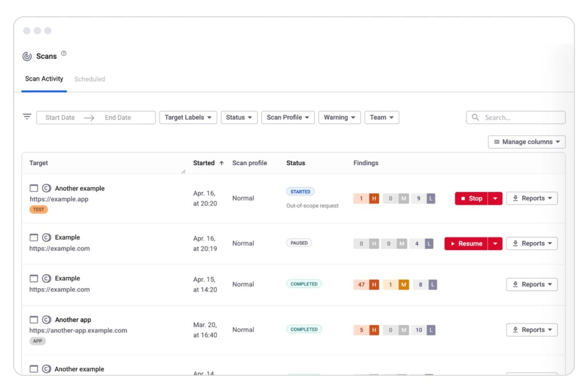Open the Team filter dropdown

click(x=382, y=118)
